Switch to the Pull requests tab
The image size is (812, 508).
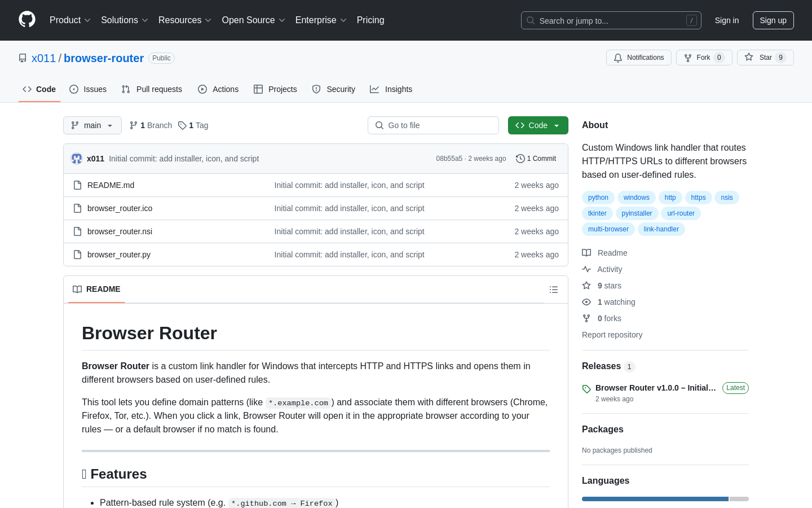pyautogui.click(x=152, y=89)
